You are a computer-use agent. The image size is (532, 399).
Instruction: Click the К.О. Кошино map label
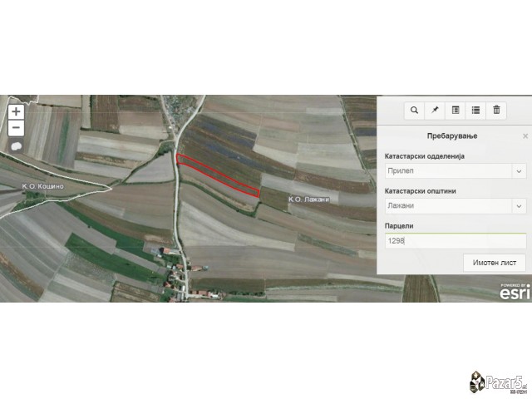coord(43,186)
